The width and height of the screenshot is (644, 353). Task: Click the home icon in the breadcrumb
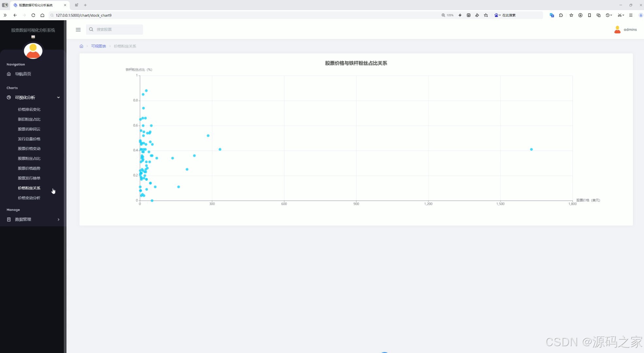[x=81, y=46]
